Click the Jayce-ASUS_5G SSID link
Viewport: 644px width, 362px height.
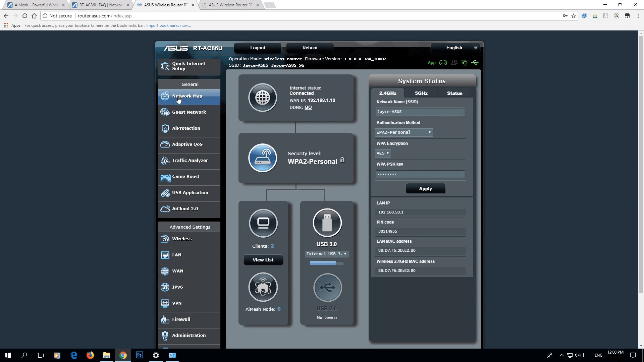click(x=287, y=65)
